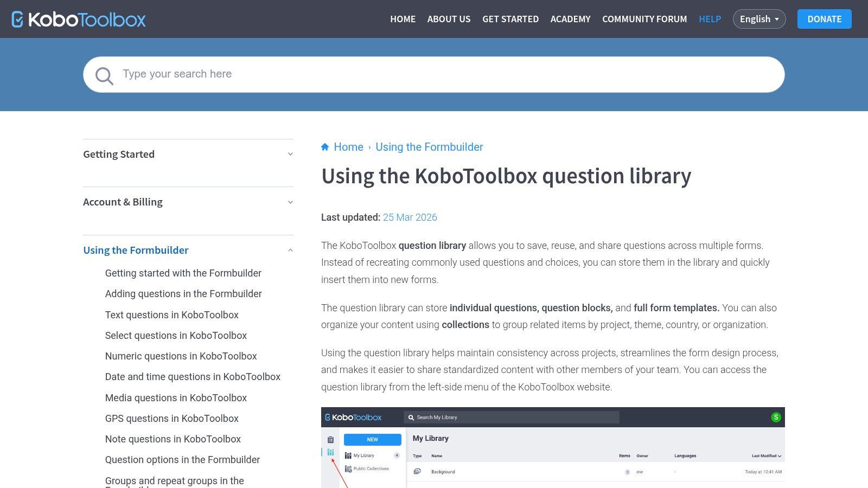Open 'Note questions in KoboToolbox' article
868x488 pixels.
click(x=173, y=439)
